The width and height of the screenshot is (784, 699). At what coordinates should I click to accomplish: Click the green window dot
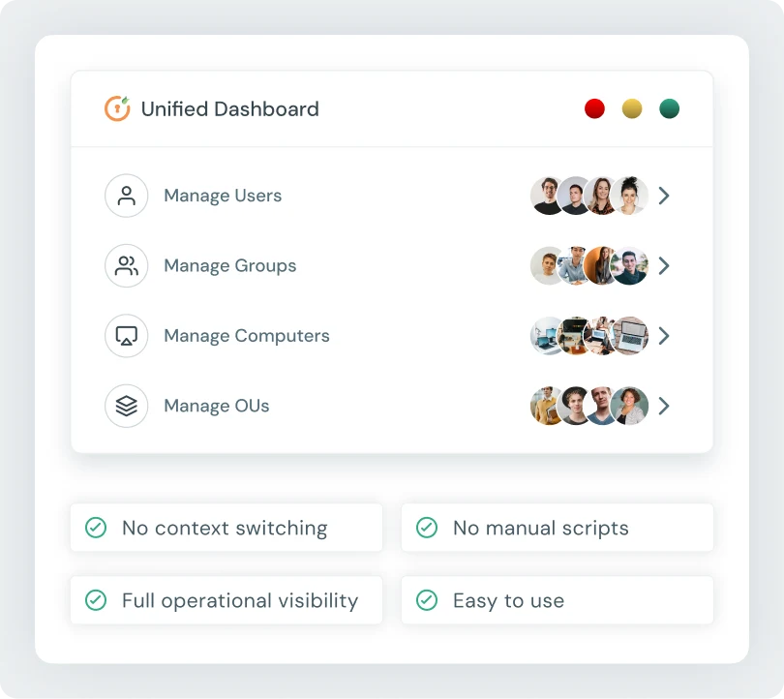[669, 108]
